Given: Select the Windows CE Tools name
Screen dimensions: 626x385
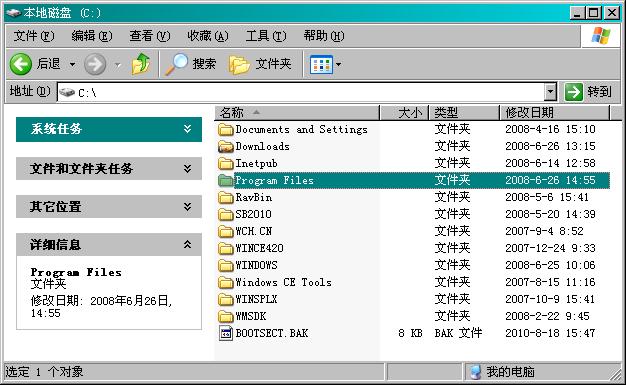Looking at the screenshot, I should [x=283, y=282].
